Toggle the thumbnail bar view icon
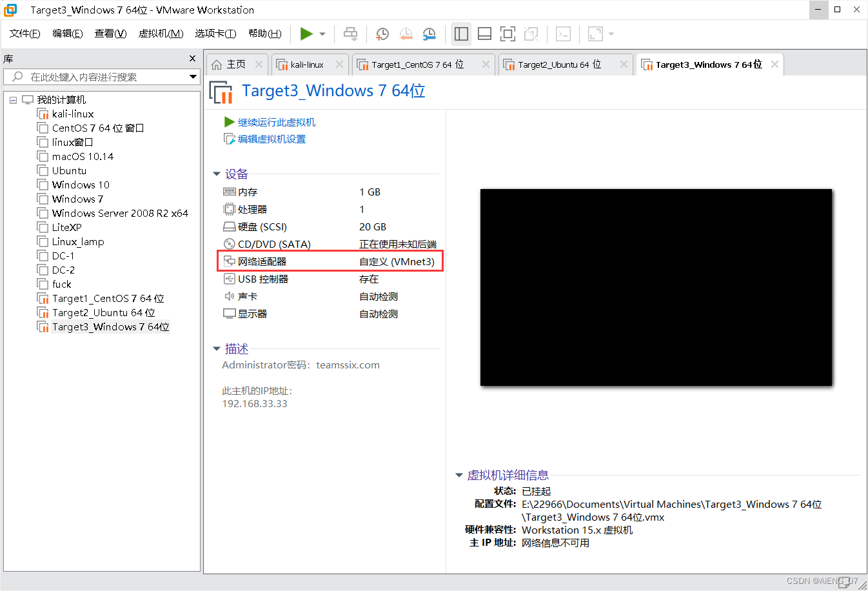The width and height of the screenshot is (868, 591). (x=484, y=34)
